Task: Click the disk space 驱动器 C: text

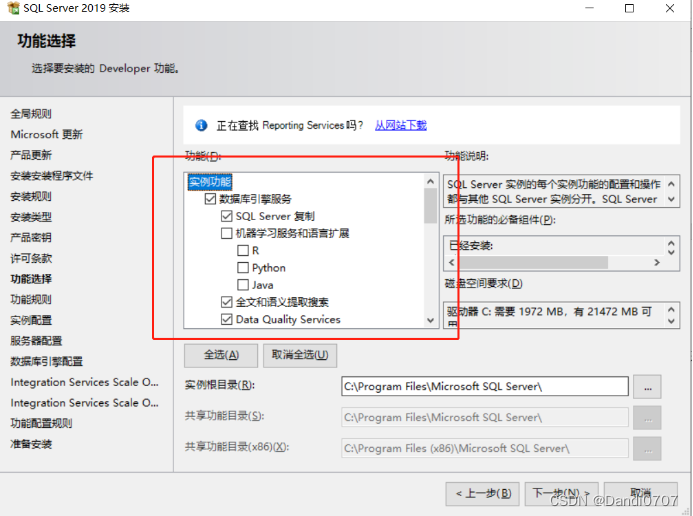Action: [549, 312]
